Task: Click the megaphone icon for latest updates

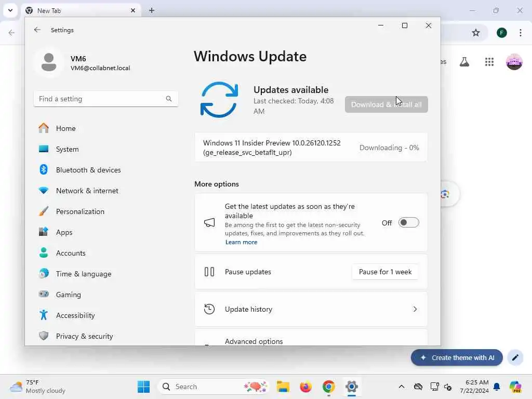Action: 209,222
